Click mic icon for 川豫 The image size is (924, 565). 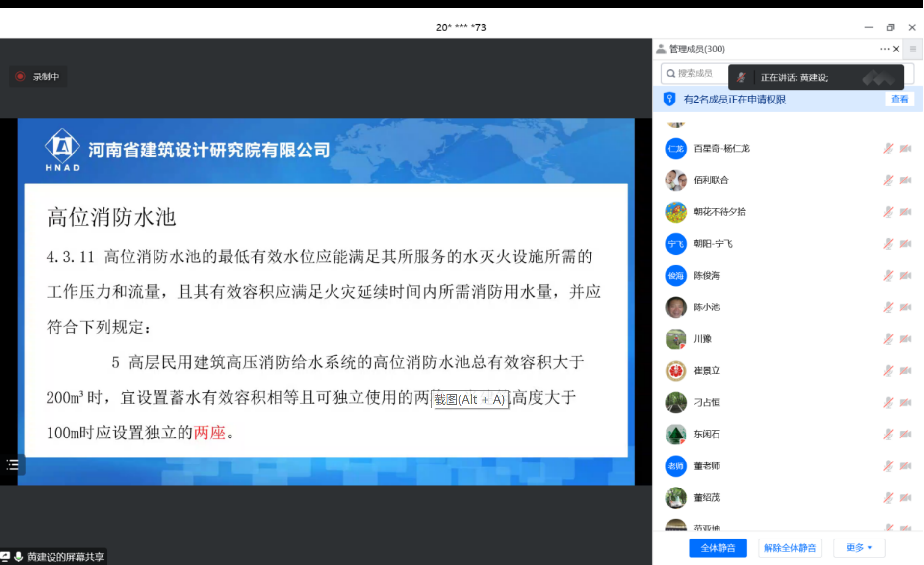click(888, 339)
